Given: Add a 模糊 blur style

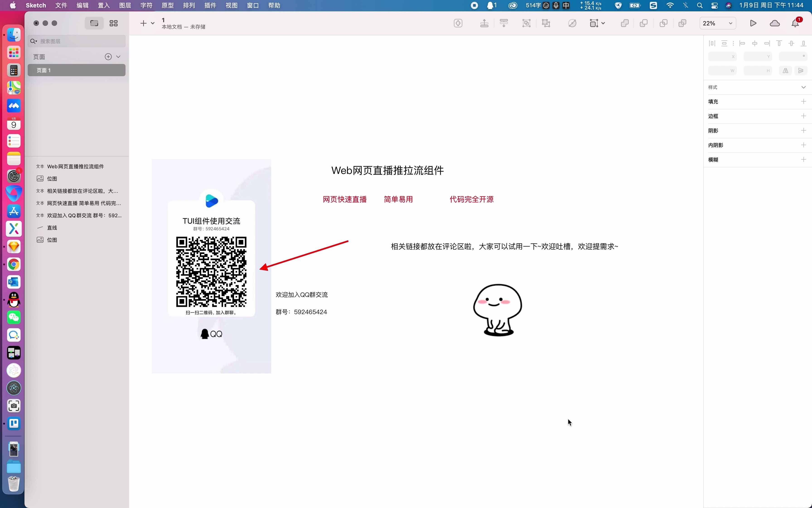Looking at the screenshot, I should tap(803, 160).
